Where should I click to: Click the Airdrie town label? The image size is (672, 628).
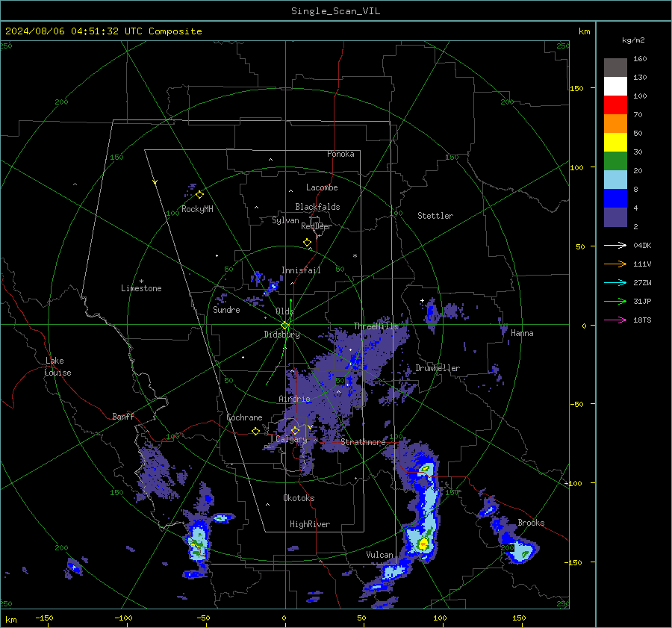(x=294, y=399)
